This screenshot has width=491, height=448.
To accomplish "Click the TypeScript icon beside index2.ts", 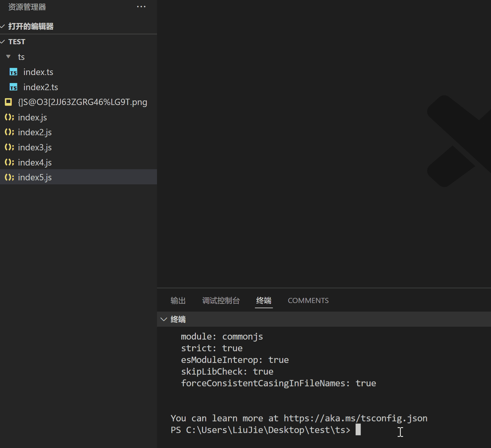I will coord(13,87).
